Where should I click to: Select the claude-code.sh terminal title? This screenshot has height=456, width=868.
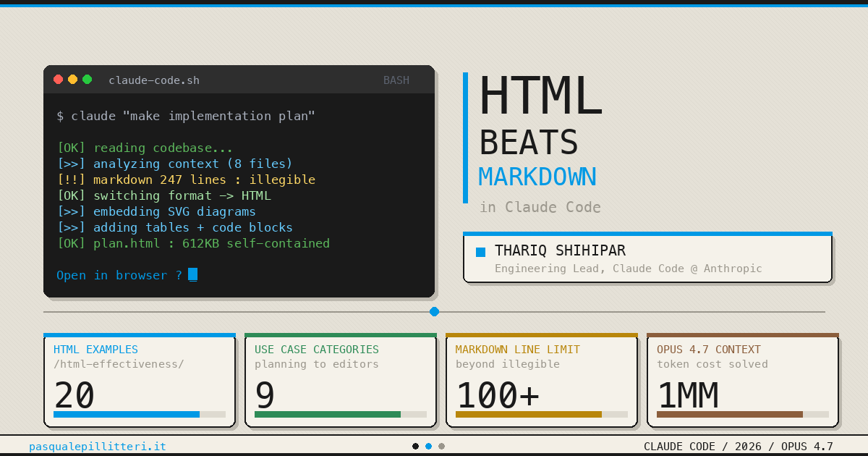click(154, 80)
